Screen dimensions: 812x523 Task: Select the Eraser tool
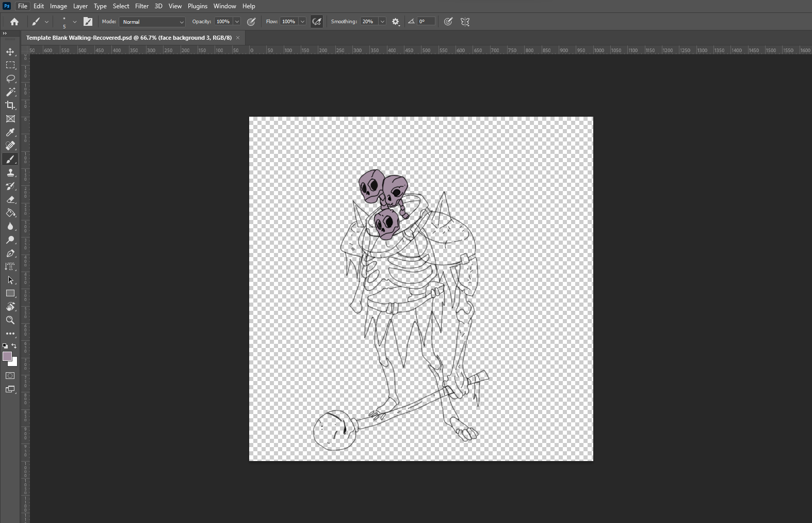10,199
